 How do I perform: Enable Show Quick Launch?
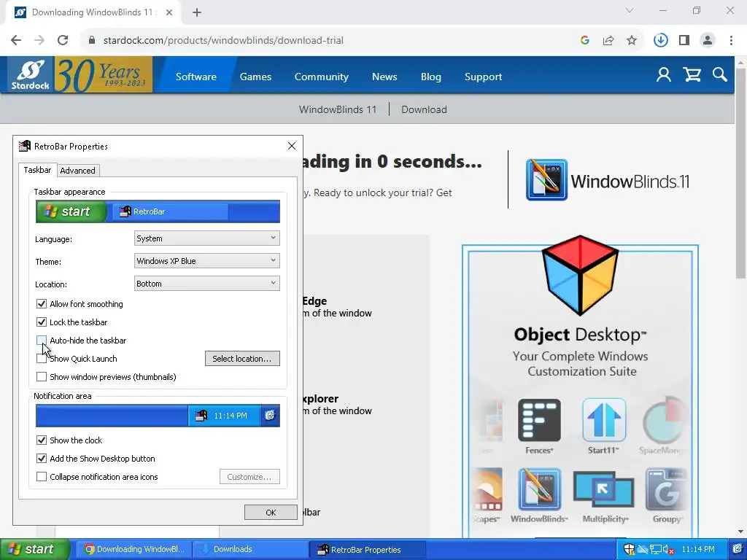tap(42, 359)
